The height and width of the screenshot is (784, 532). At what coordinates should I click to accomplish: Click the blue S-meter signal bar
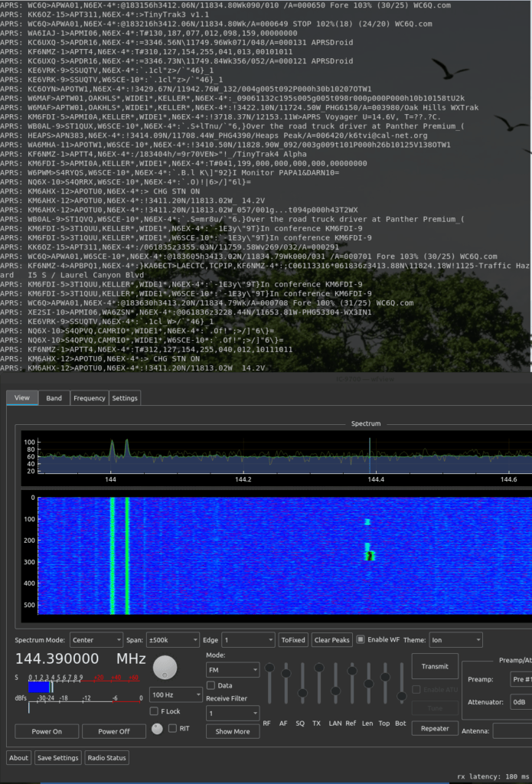click(x=40, y=687)
